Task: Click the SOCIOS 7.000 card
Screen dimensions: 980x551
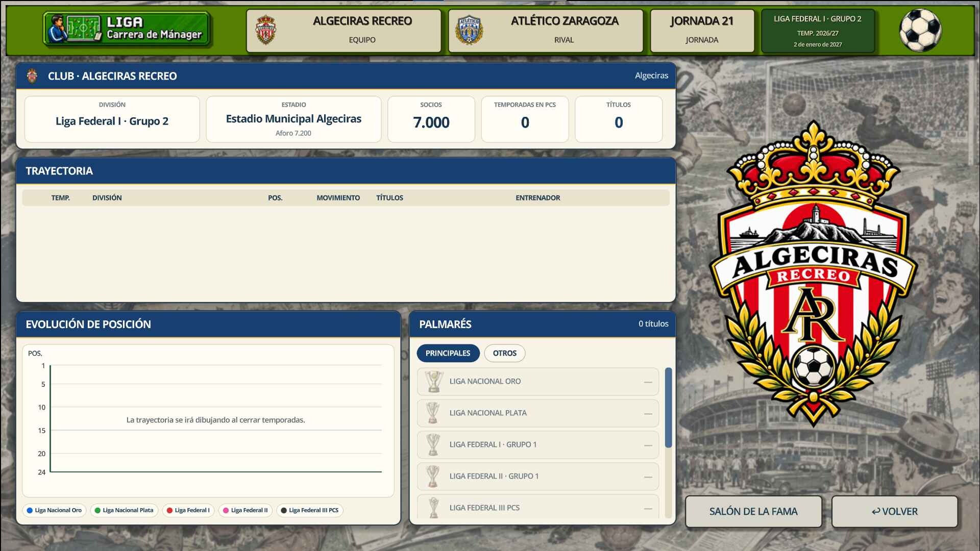Action: point(431,119)
